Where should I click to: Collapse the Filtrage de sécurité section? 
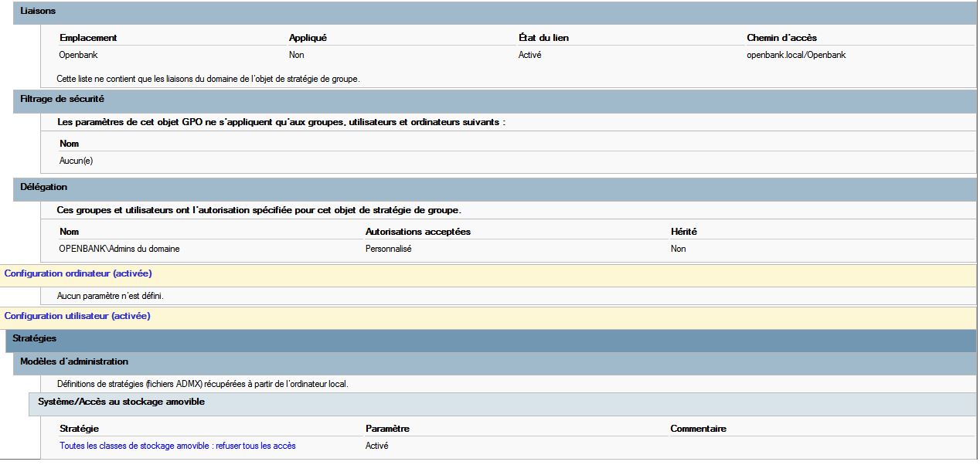(x=62, y=100)
